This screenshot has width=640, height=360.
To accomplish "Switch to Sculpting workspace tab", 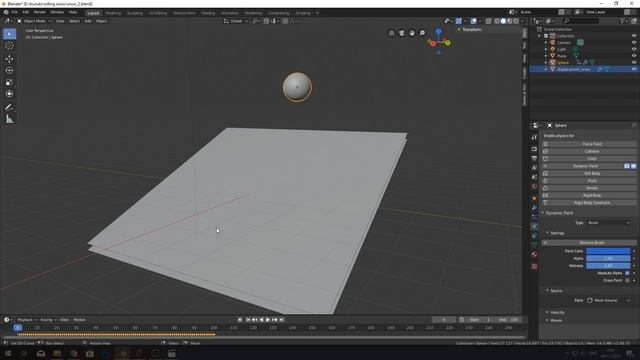I will [x=135, y=13].
